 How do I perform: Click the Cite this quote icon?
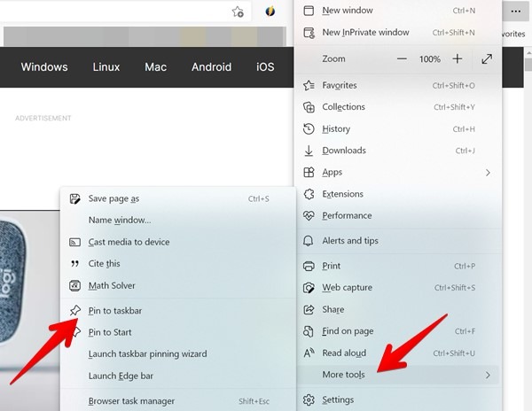pyautogui.click(x=74, y=264)
